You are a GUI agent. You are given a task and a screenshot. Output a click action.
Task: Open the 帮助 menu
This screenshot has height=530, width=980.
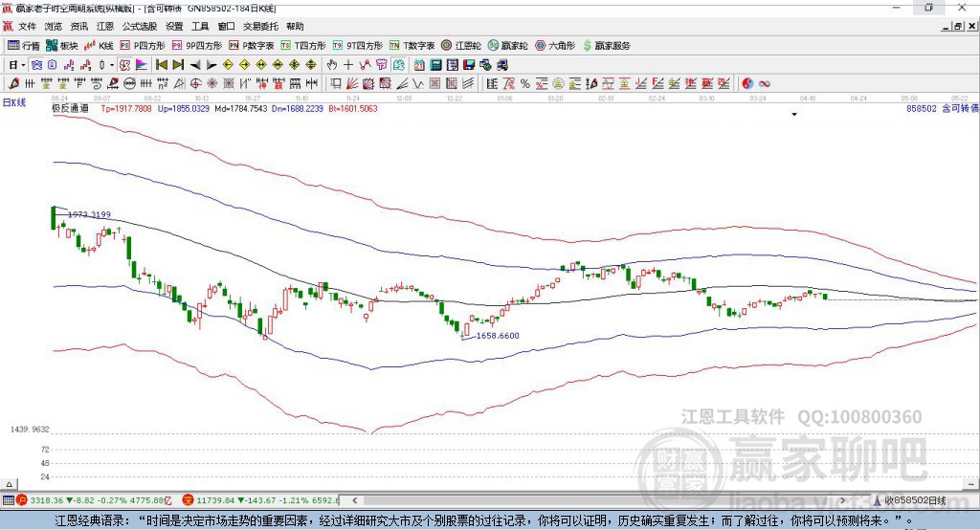click(295, 26)
